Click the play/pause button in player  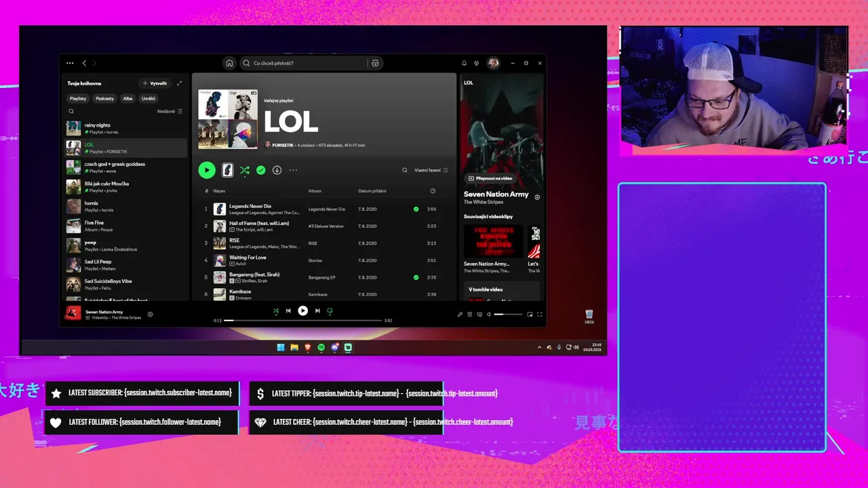click(x=302, y=311)
